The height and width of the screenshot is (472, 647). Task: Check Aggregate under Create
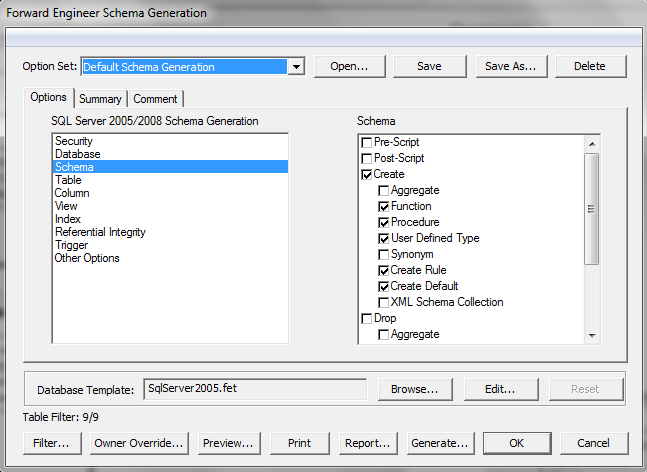pyautogui.click(x=383, y=191)
